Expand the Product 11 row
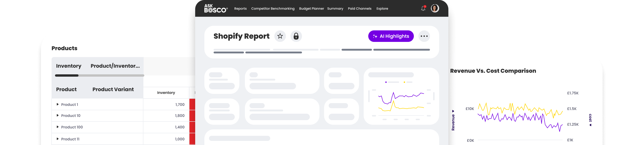Screen dimensions: 644x145 tap(58, 139)
